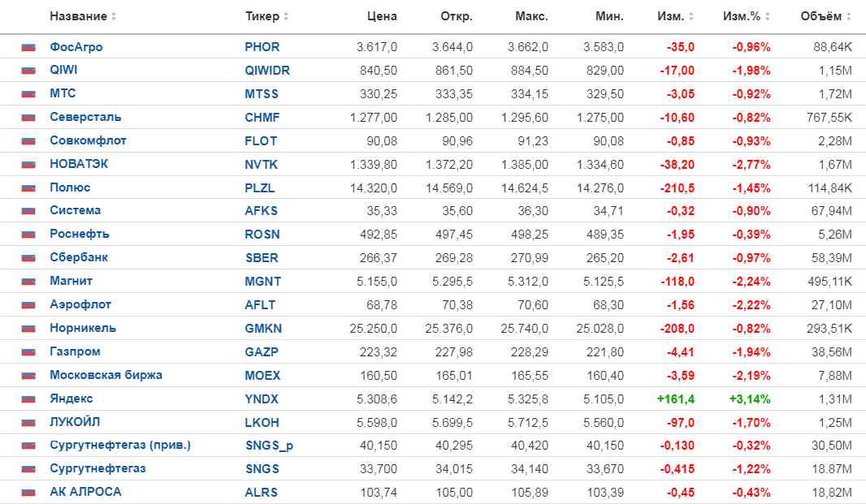Click the flag icon in the Аэрофлот row

click(28, 304)
